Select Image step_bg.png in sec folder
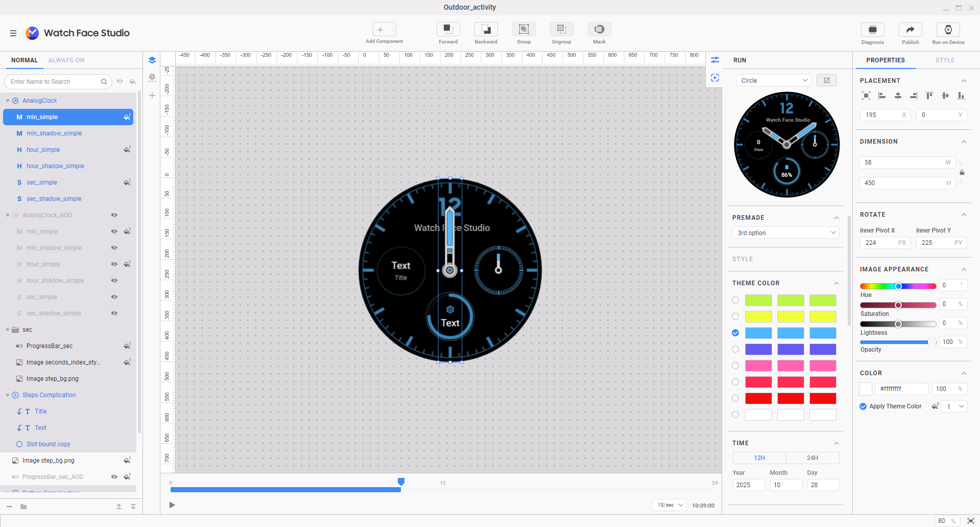This screenshot has height=527, width=980. point(68,379)
